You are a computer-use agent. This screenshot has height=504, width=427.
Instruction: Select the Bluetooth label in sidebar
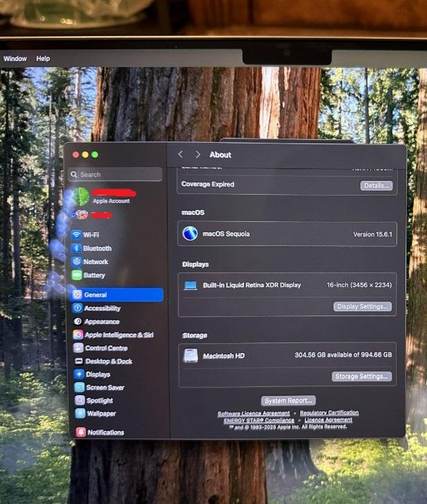(x=97, y=248)
